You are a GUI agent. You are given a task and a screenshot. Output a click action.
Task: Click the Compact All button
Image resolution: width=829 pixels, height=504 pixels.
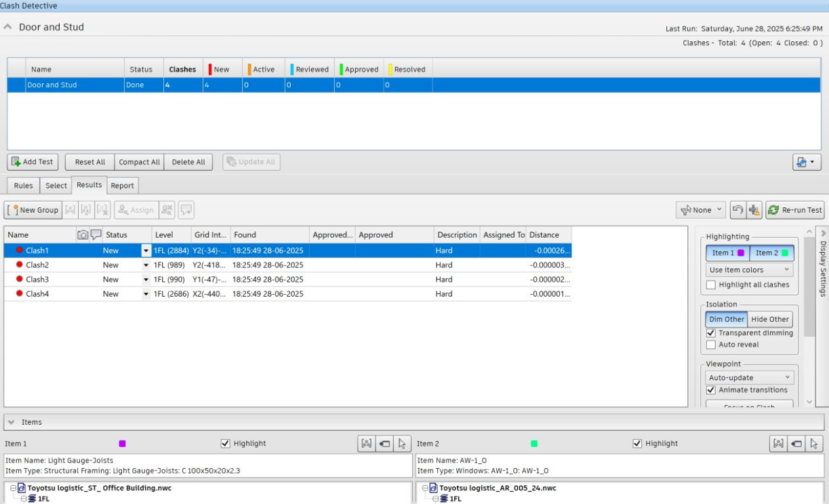point(139,162)
